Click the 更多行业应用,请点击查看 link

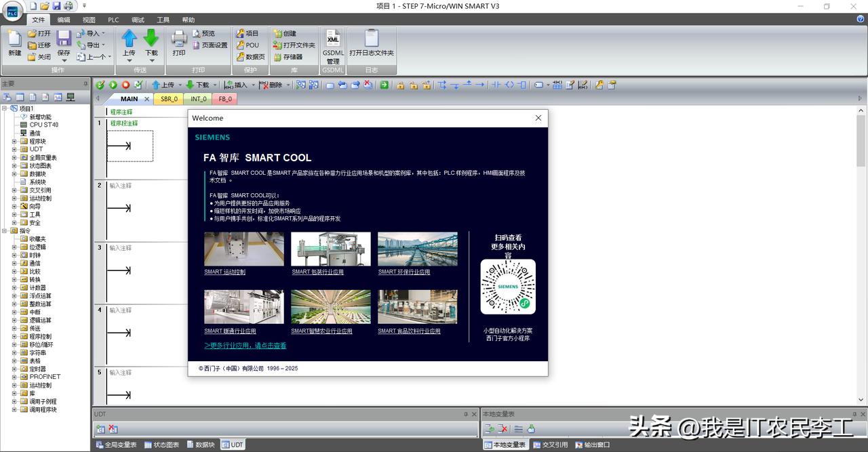tap(245, 346)
